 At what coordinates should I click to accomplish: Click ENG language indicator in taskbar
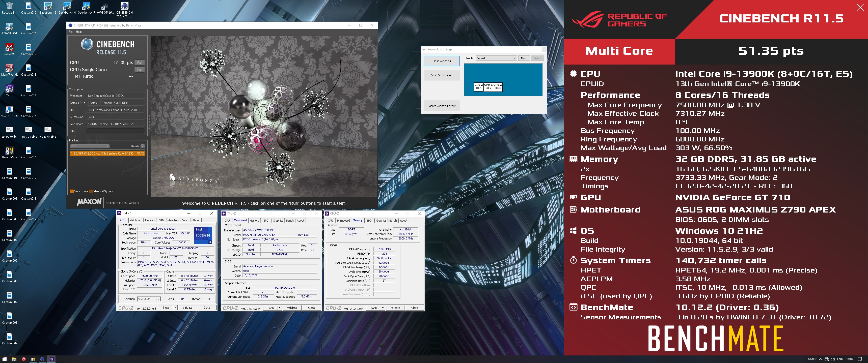[x=840, y=359]
